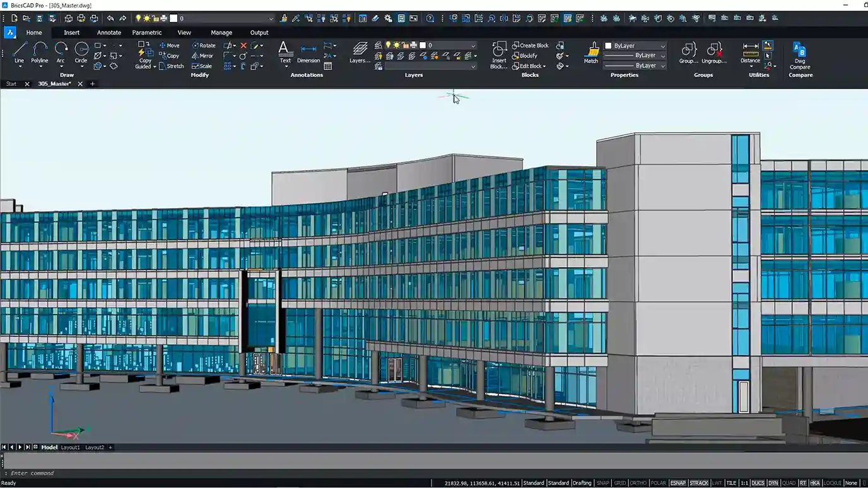Choose the Circle tool

(81, 50)
